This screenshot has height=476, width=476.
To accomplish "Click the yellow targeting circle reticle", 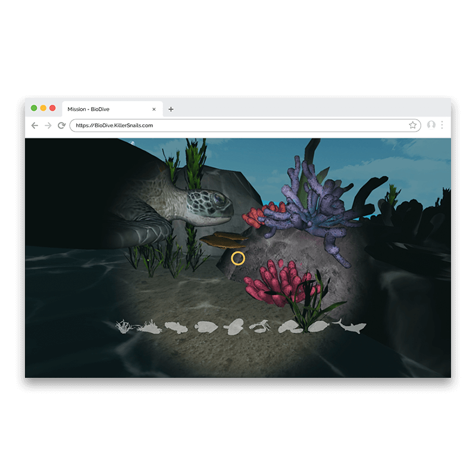I will [238, 258].
